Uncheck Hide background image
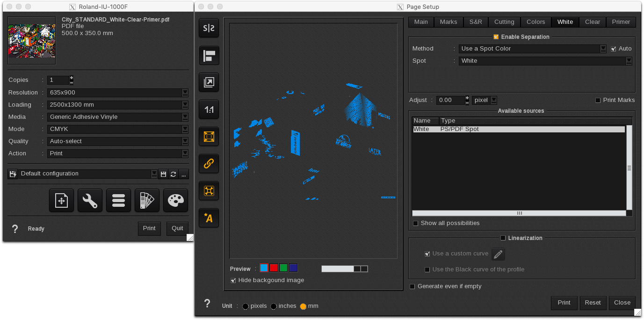 point(233,280)
